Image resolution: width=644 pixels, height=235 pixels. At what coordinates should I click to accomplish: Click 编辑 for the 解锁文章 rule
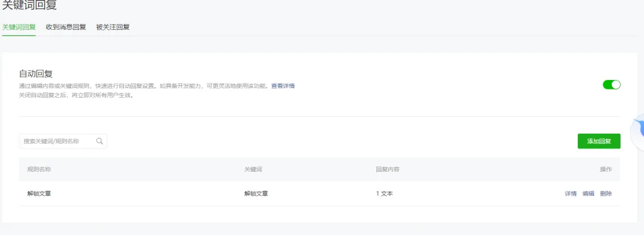[x=588, y=193]
